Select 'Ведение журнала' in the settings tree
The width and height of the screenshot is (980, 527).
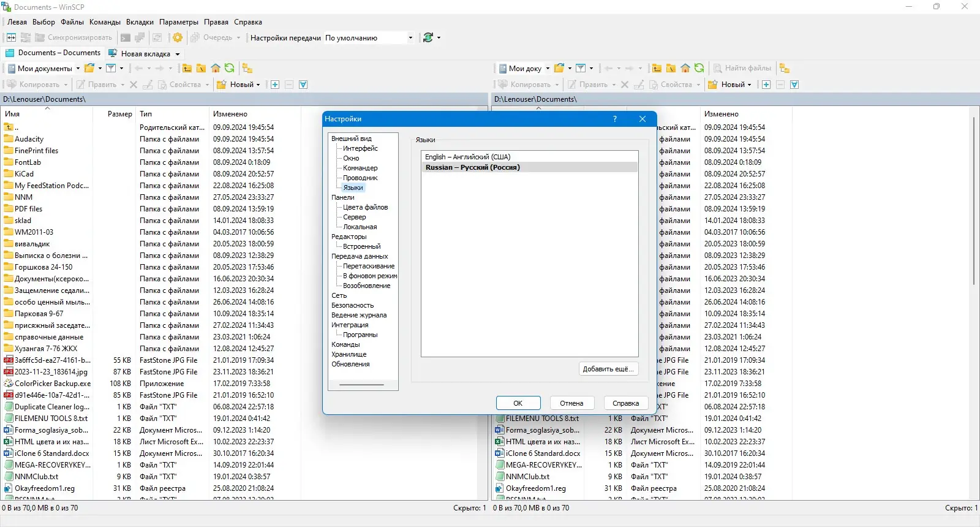tap(359, 315)
